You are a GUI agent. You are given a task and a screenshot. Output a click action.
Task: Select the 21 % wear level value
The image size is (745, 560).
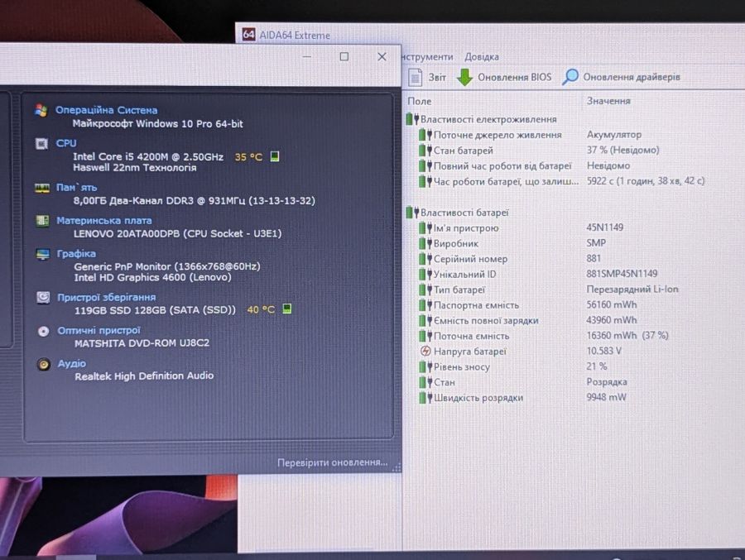[x=596, y=366]
